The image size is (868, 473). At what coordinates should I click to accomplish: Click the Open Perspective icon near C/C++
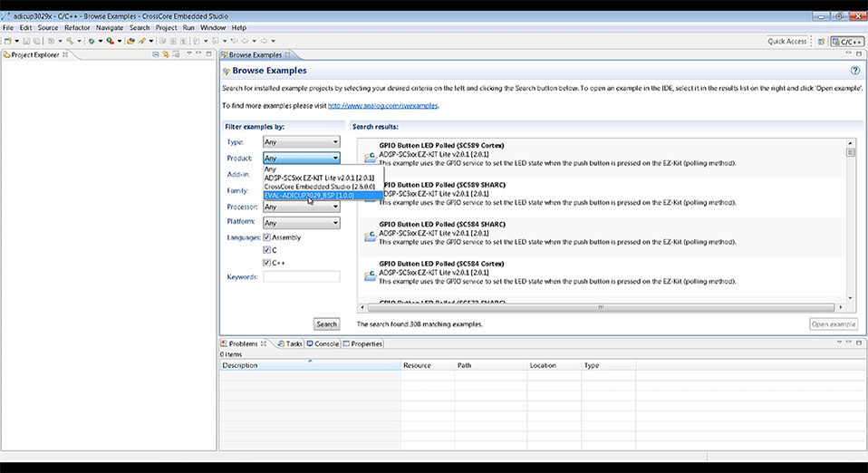[822, 42]
